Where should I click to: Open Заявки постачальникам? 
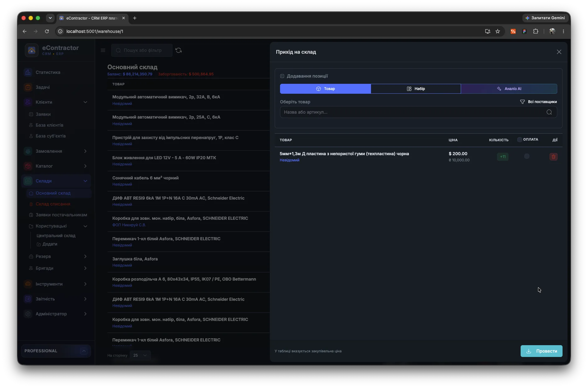(61, 215)
